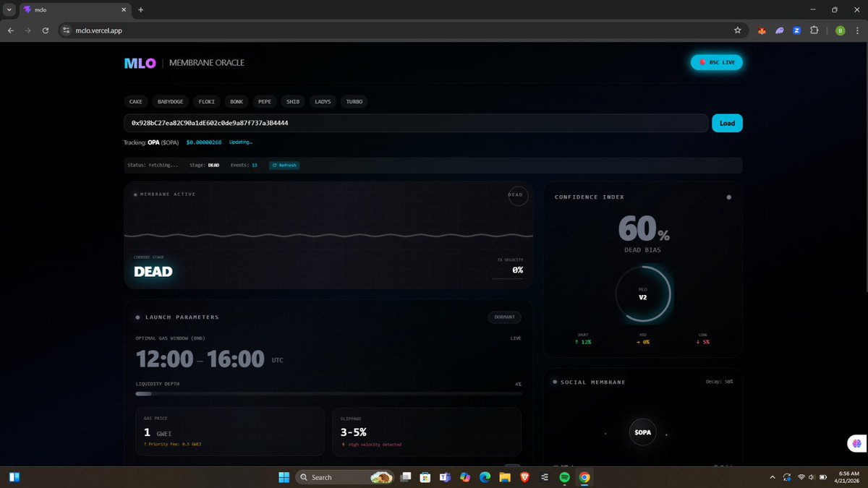Click the MID 0% indicator
Image resolution: width=868 pixels, height=488 pixels.
[x=642, y=338]
